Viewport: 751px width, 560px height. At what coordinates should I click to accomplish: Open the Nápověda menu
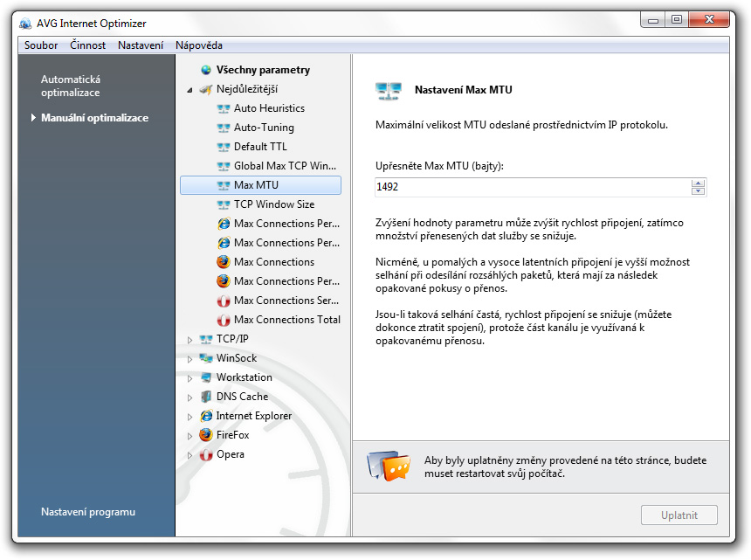(199, 45)
